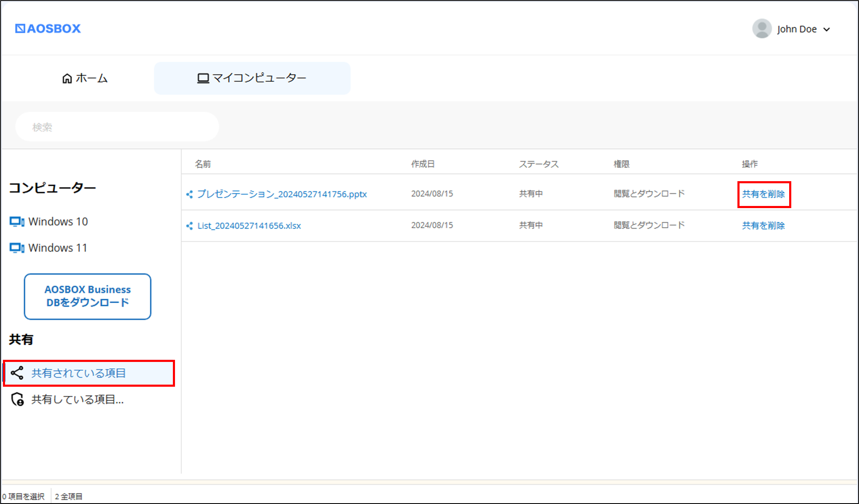Click the Windows 11 monitor icon
859x504 pixels.
pos(17,248)
